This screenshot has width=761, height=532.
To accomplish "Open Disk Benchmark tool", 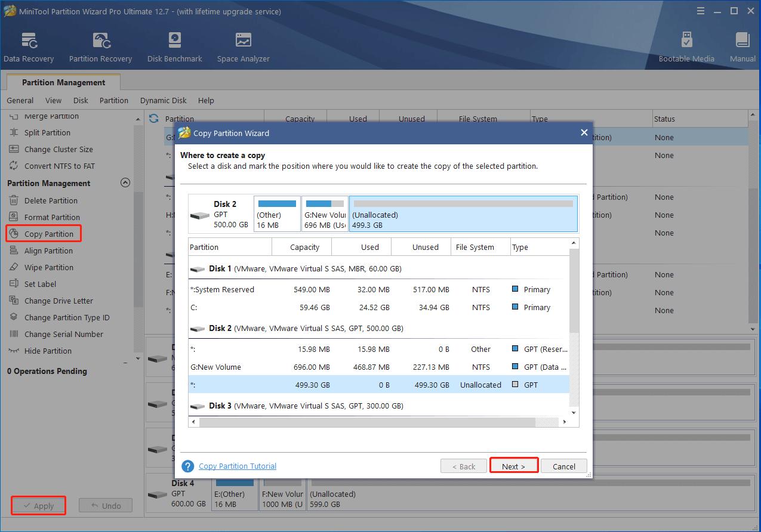I will [175, 47].
